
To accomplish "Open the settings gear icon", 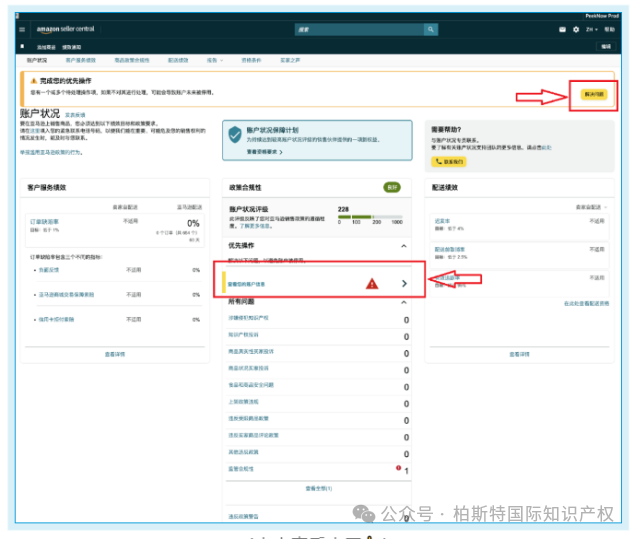I will (x=576, y=30).
